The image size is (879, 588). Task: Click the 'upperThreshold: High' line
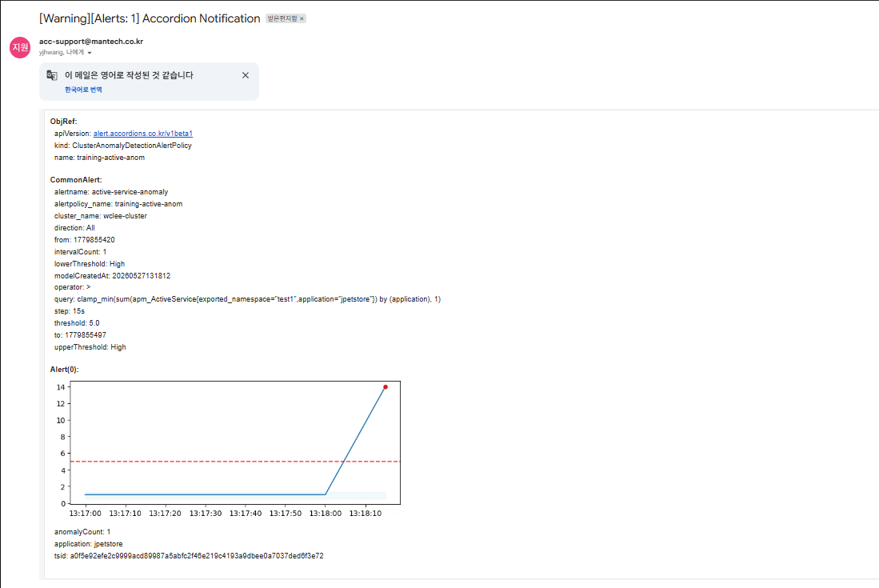coord(90,347)
